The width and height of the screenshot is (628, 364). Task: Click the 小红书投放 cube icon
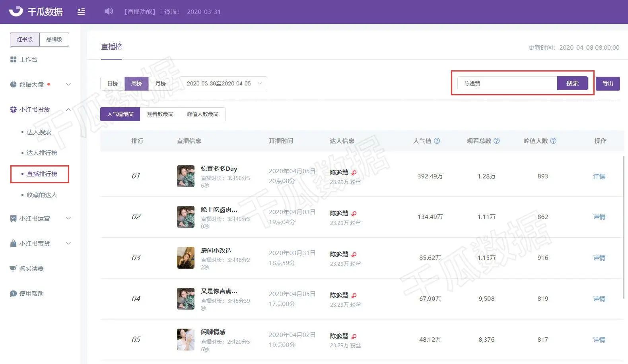coord(13,109)
